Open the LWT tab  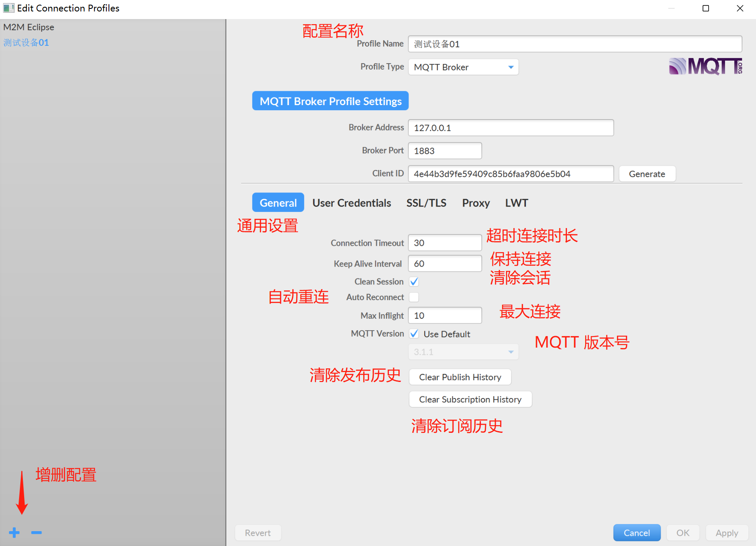click(517, 203)
